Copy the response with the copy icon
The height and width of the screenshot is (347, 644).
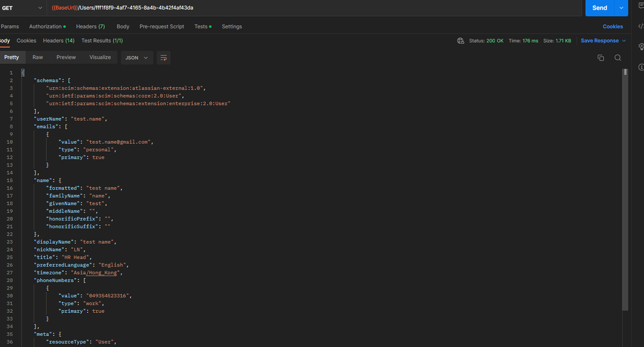point(601,58)
